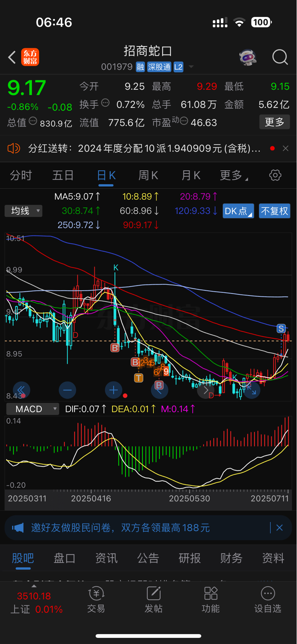
Task: Close the survey invitation banner
Action: 280,528
